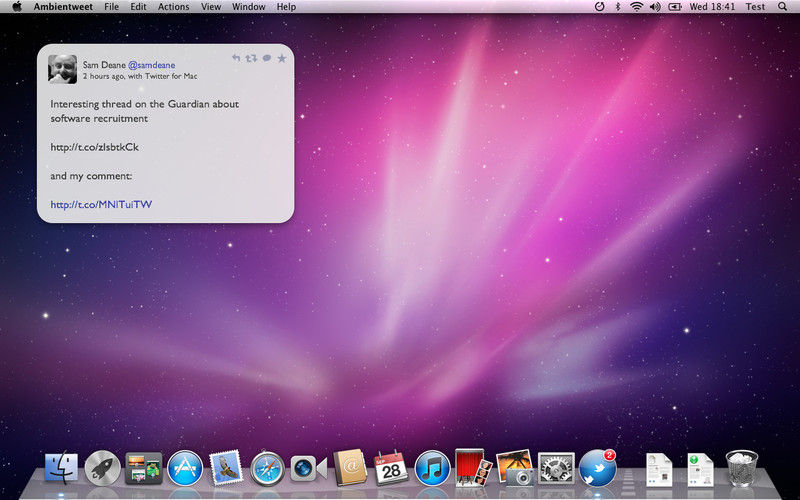Open the Trash in the Dock
The image size is (800, 500).
pos(741,468)
